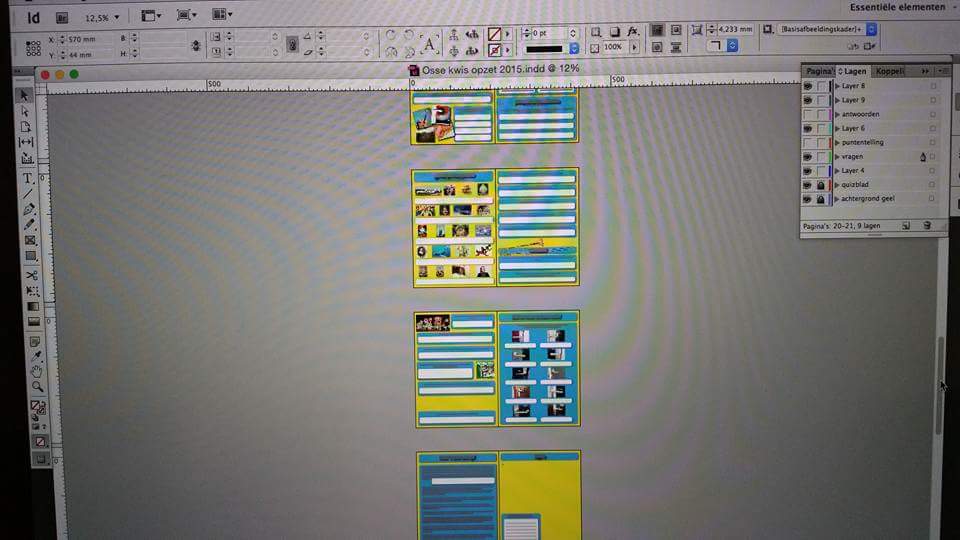The height and width of the screenshot is (540, 960).
Task: Select the Direct Selection tool
Action: tap(25, 111)
